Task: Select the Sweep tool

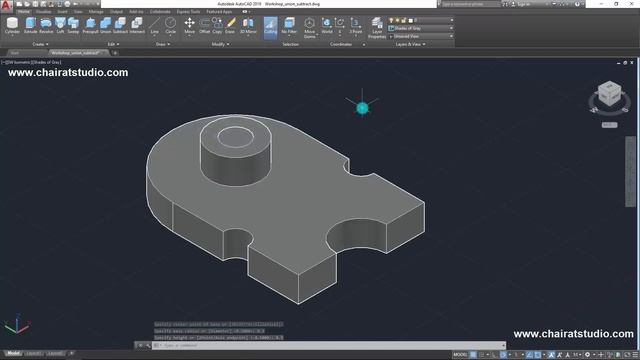Action: pyautogui.click(x=73, y=26)
